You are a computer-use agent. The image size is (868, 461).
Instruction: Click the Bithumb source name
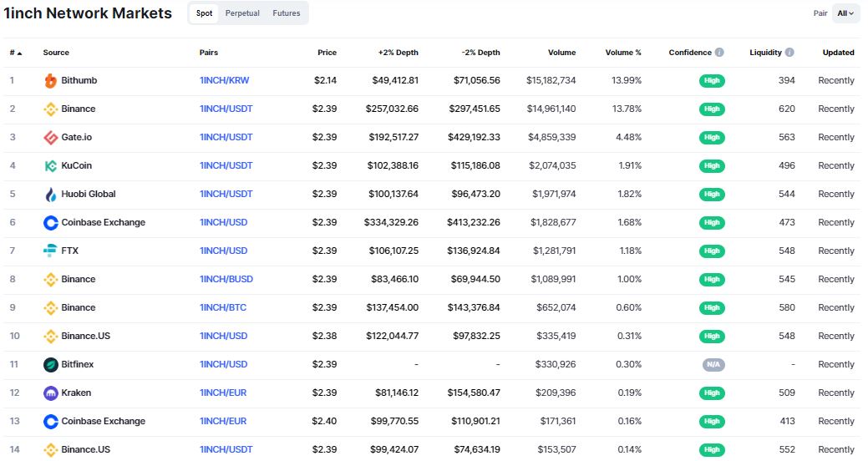(x=79, y=80)
